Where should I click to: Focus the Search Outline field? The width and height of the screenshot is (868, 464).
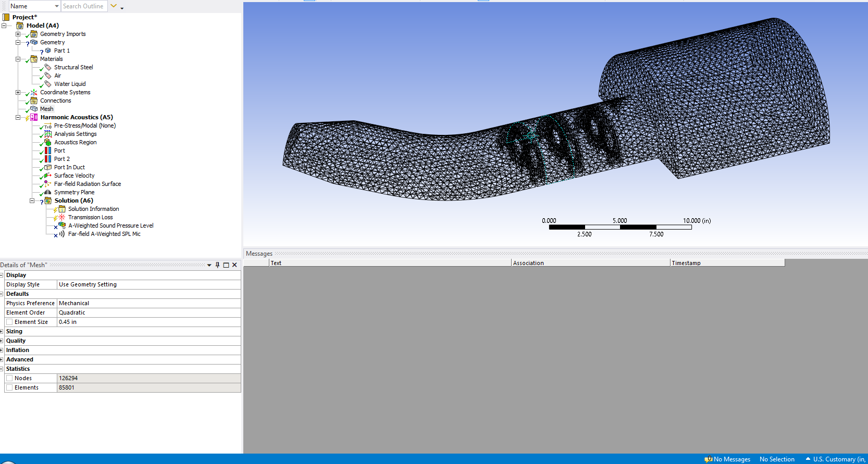pos(84,6)
